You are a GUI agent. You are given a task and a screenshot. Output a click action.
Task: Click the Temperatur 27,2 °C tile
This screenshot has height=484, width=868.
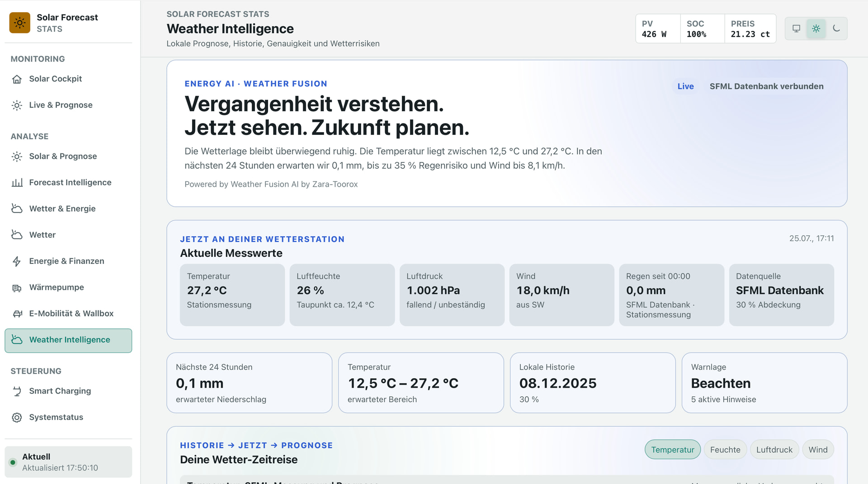click(x=232, y=295)
